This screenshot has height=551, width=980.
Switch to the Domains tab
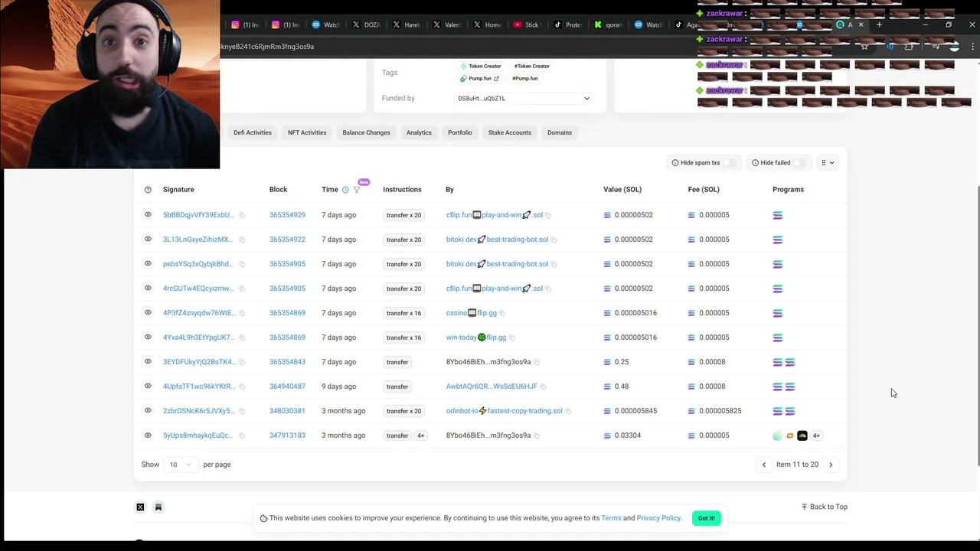point(560,132)
